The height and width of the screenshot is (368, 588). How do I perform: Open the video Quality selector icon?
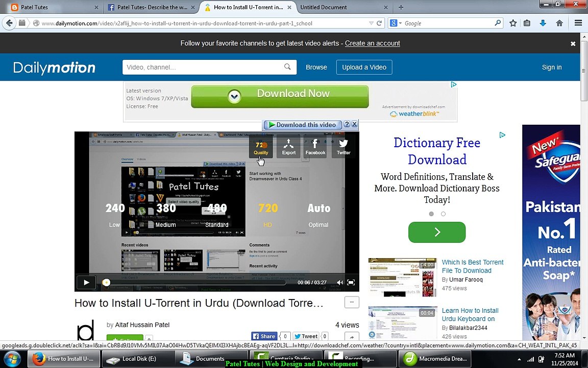pos(261,147)
